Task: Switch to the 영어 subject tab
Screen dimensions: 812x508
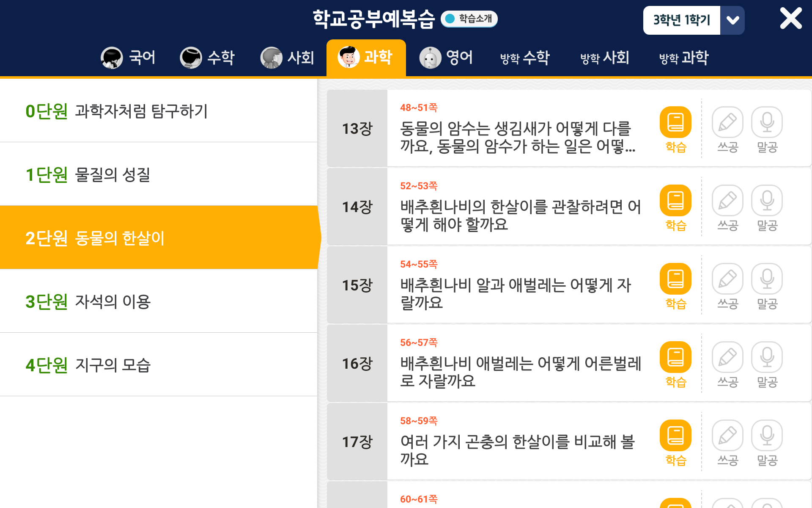Action: [x=446, y=58]
